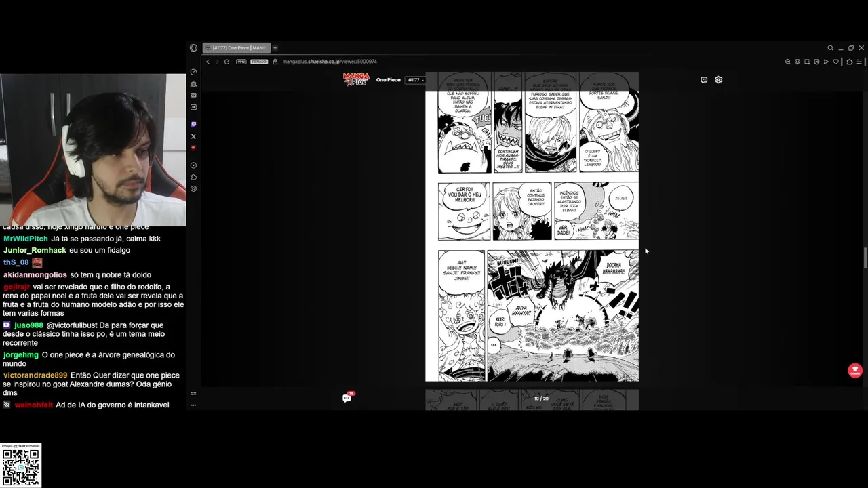Go forward to the next page
Image resolution: width=868 pixels, height=488 pixels.
(x=217, y=62)
